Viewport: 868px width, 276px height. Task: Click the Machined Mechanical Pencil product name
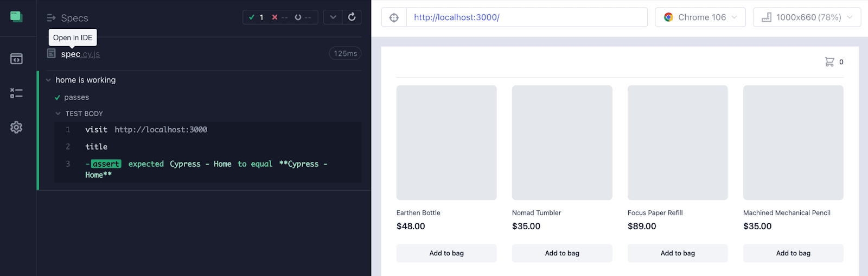pyautogui.click(x=787, y=213)
